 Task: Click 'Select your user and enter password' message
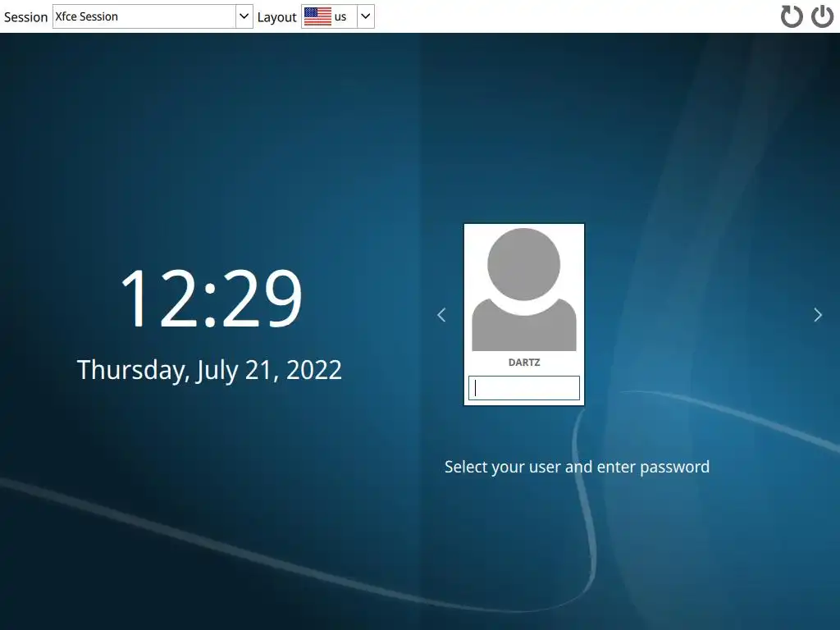pyautogui.click(x=577, y=467)
